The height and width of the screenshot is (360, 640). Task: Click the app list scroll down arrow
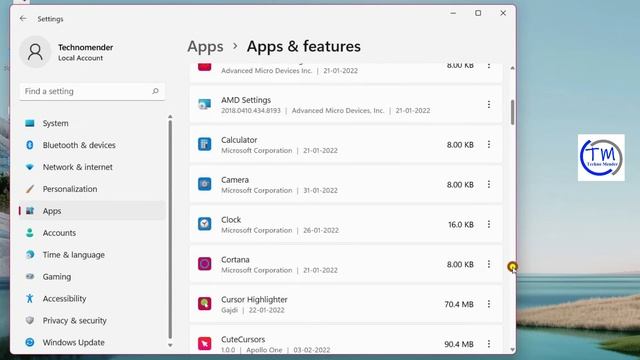[x=512, y=349]
